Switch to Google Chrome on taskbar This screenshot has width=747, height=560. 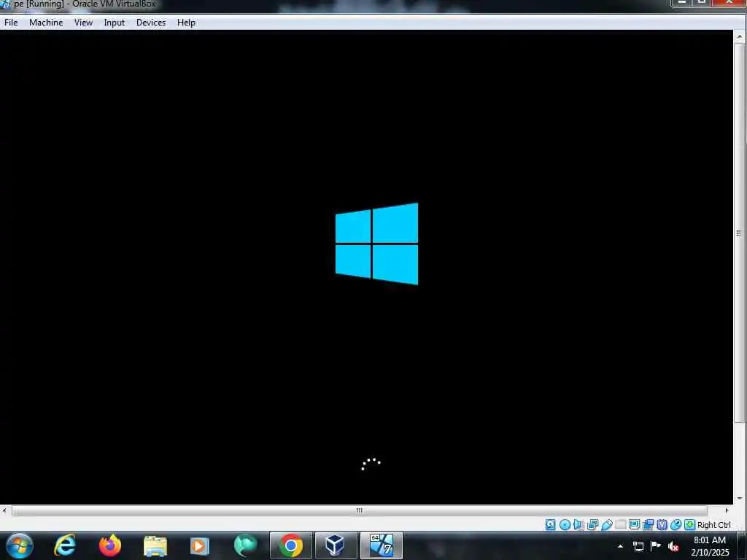click(290, 545)
